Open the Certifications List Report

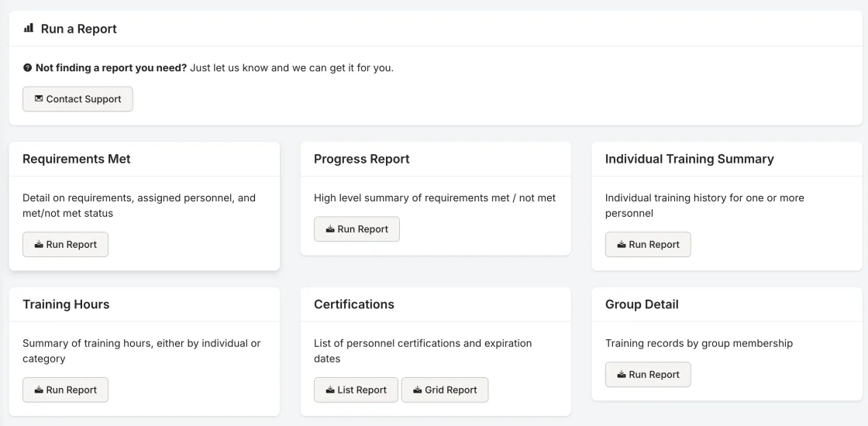(356, 390)
